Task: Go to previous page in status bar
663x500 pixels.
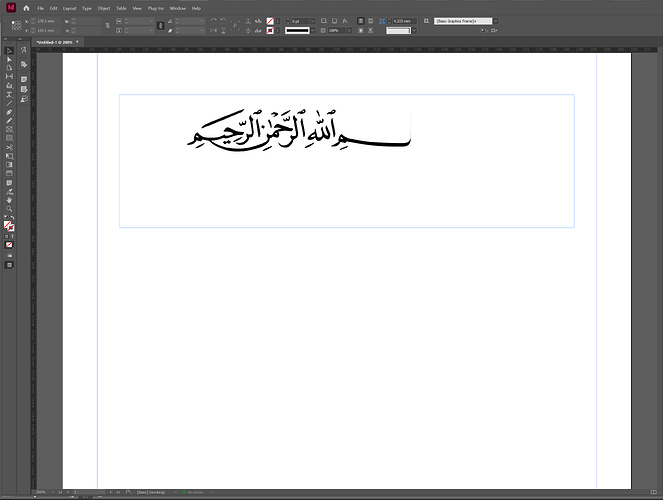Action: coord(68,492)
